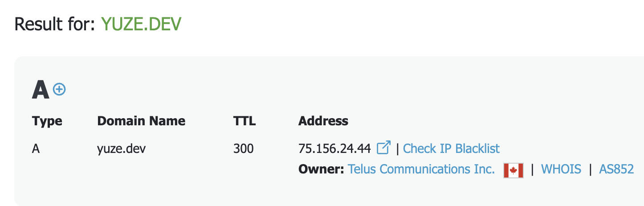Open the external link icon beside the IP
The width and height of the screenshot is (644, 206).
(x=383, y=148)
